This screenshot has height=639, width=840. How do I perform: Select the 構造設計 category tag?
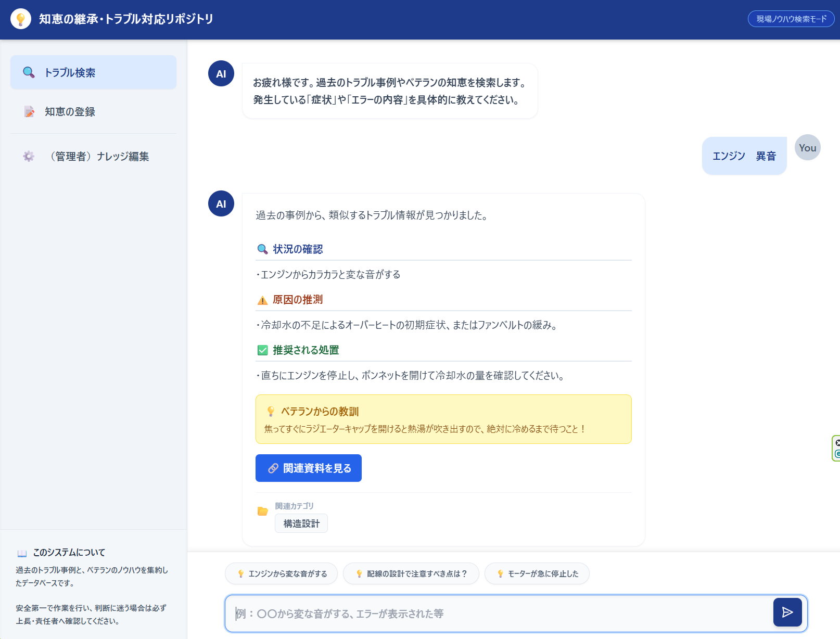[x=301, y=523]
